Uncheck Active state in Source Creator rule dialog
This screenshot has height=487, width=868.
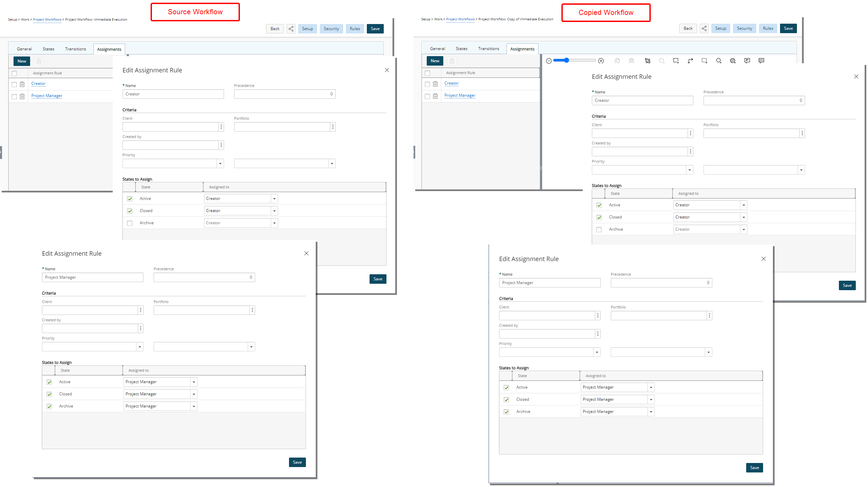point(130,199)
